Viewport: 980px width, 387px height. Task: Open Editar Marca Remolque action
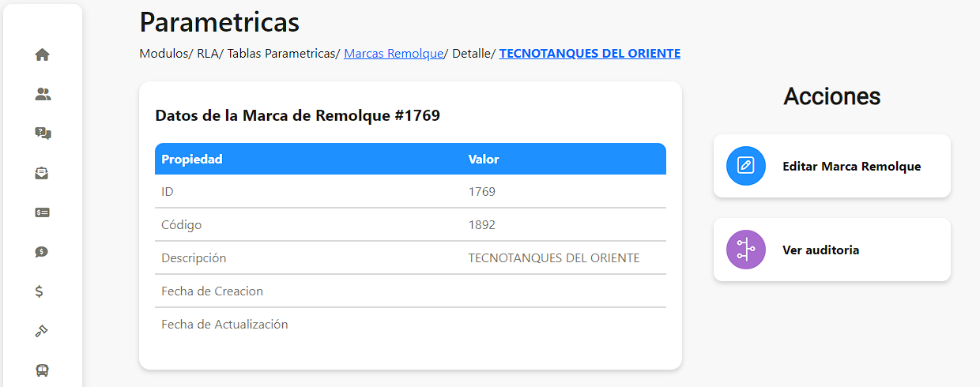(x=832, y=166)
